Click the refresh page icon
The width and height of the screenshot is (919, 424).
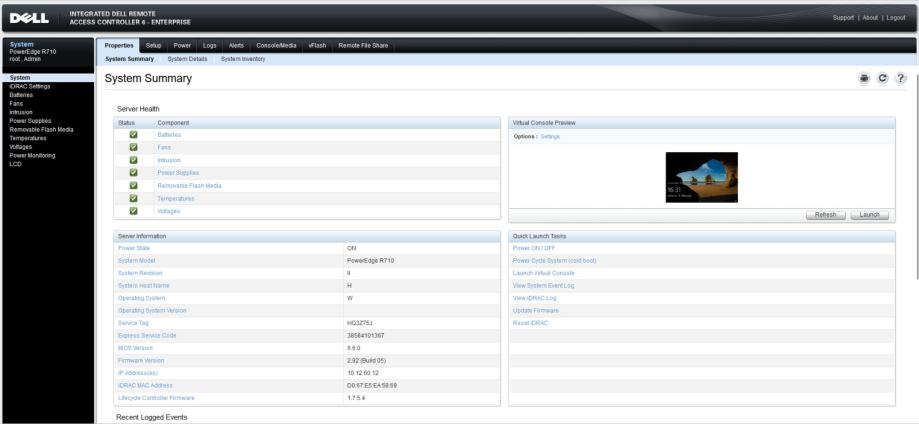click(883, 79)
